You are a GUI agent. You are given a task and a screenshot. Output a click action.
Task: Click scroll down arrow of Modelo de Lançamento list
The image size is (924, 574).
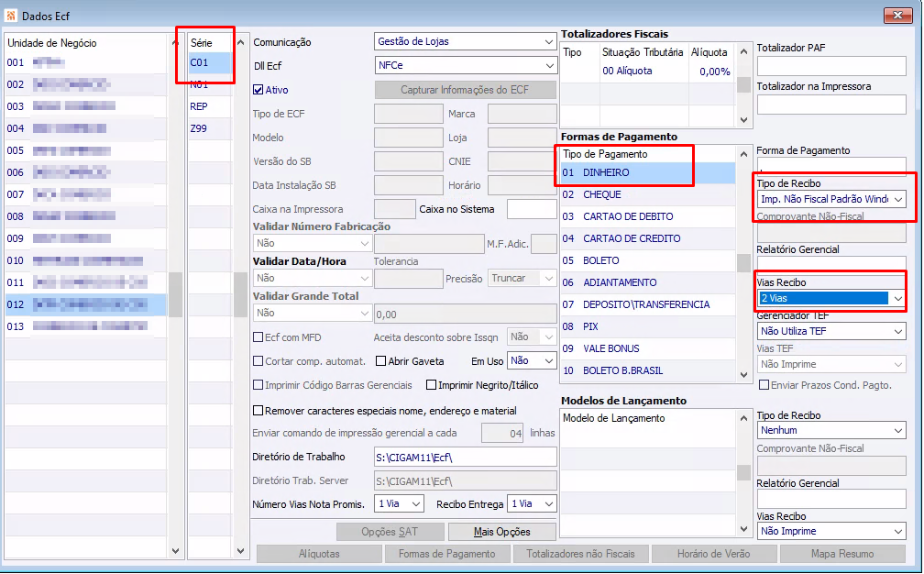click(x=743, y=529)
